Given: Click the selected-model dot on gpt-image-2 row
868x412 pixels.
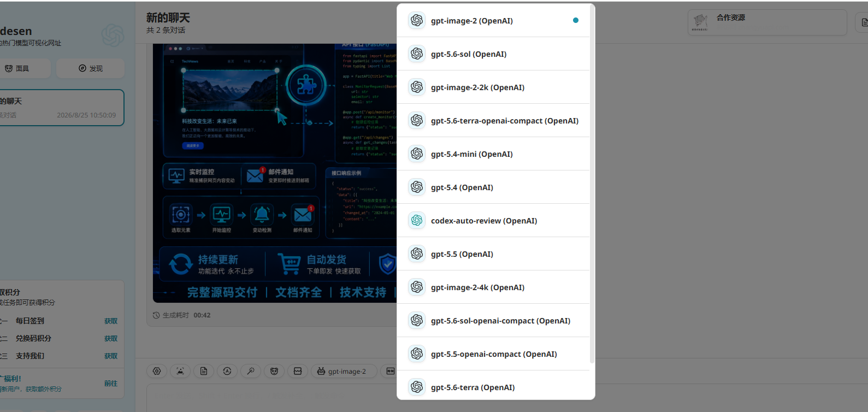Looking at the screenshot, I should (575, 20).
